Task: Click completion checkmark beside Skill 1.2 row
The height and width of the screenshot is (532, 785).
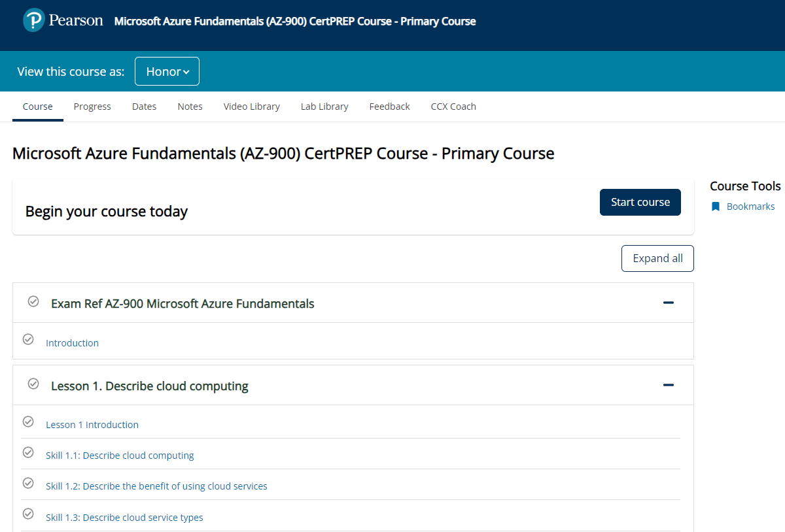Action: click(28, 483)
